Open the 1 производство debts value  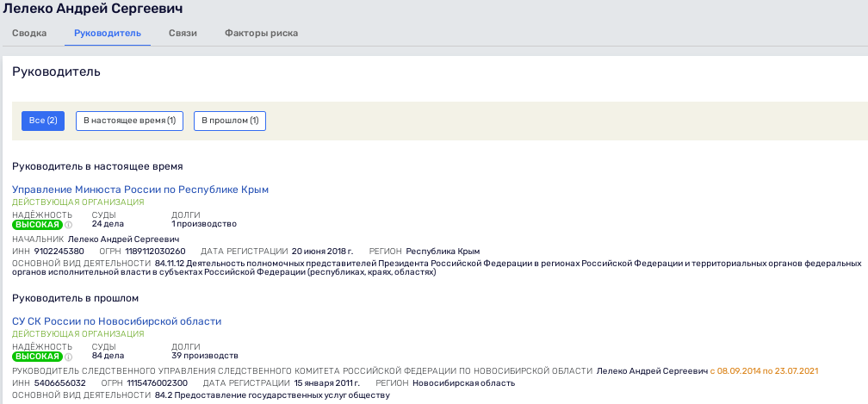(203, 224)
